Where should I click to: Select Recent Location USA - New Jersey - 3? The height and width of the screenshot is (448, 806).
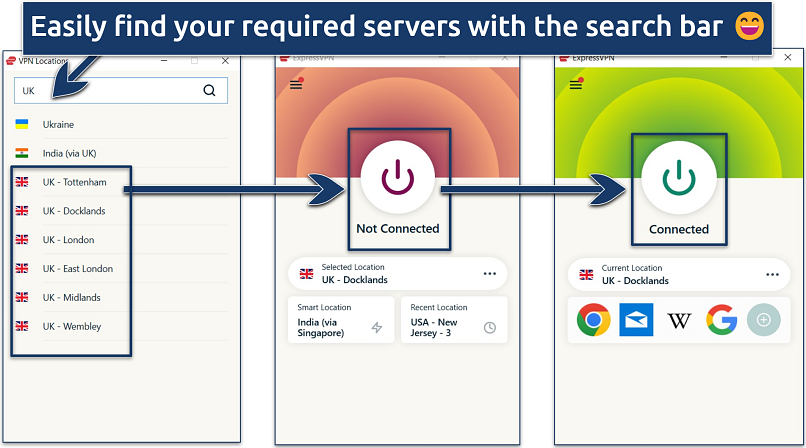[454, 320]
